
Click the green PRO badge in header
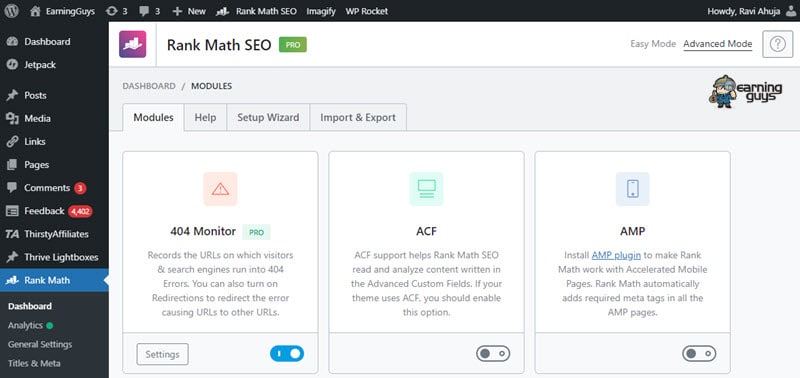coord(293,45)
